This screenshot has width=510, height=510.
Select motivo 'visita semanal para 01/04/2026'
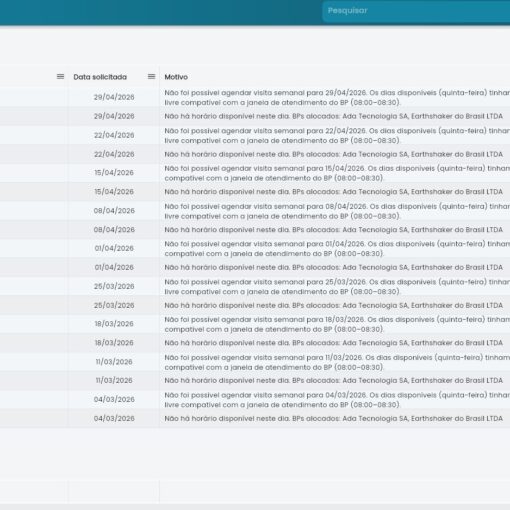(337, 249)
